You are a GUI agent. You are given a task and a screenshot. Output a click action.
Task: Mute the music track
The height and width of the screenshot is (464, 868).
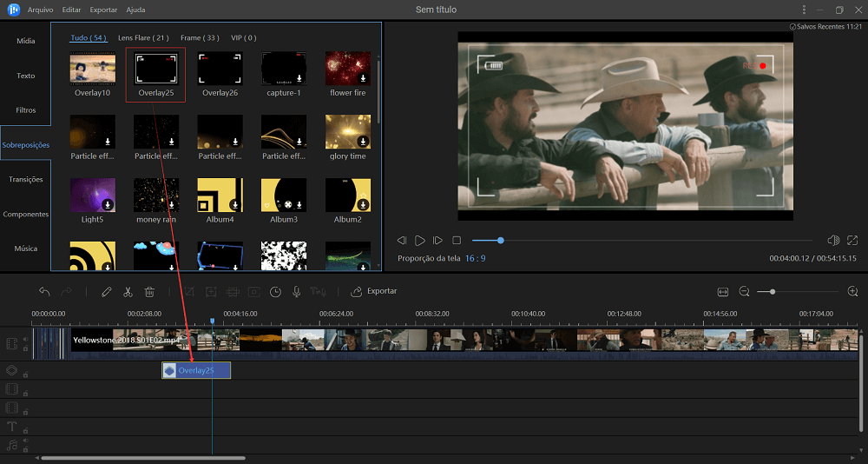tap(25, 441)
